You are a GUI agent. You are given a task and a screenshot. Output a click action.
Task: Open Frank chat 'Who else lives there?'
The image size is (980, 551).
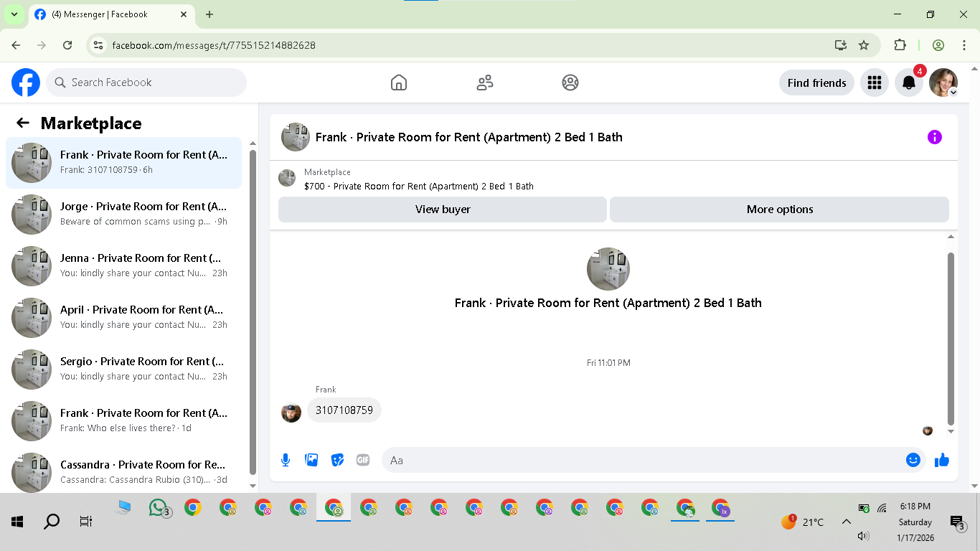[124, 421]
